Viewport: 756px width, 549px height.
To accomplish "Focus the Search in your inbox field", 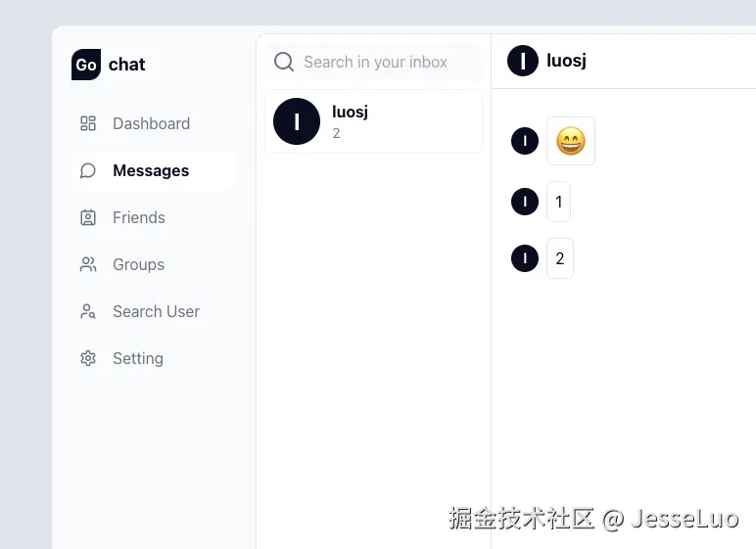I will [374, 62].
